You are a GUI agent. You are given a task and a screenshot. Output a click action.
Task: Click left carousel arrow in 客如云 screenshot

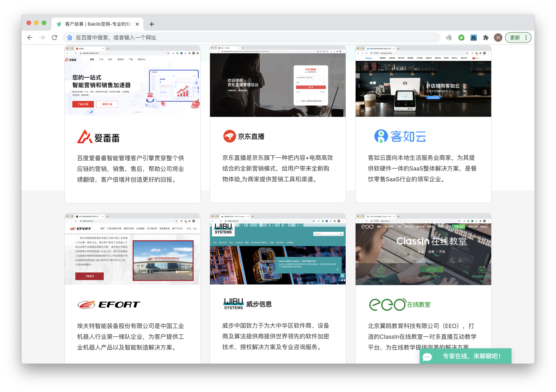[359, 86]
